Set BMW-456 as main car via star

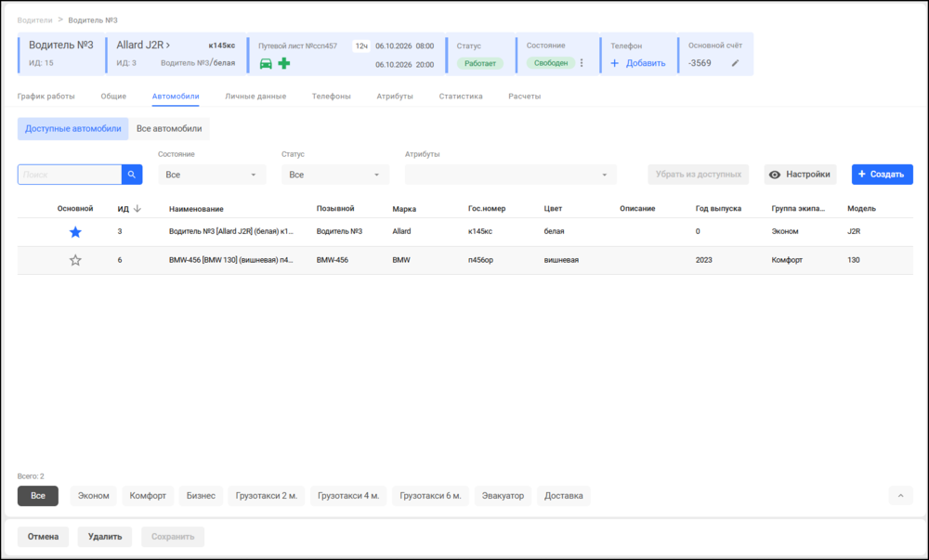point(75,260)
